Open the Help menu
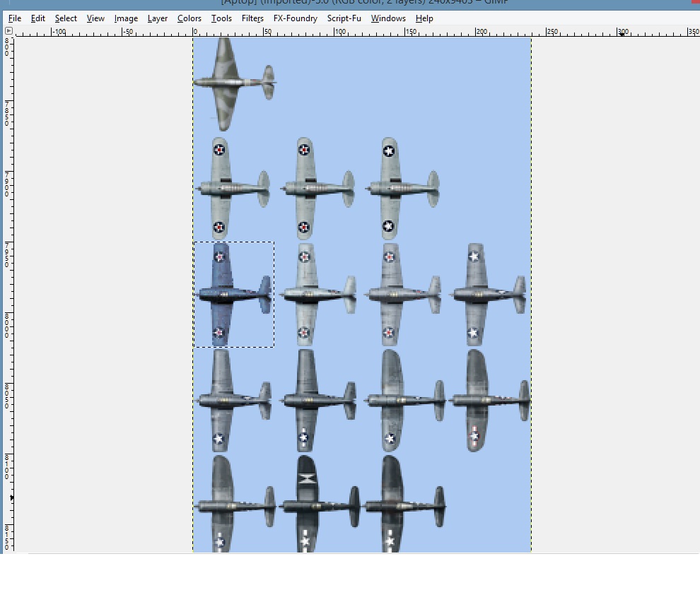This screenshot has width=700, height=602. [424, 18]
